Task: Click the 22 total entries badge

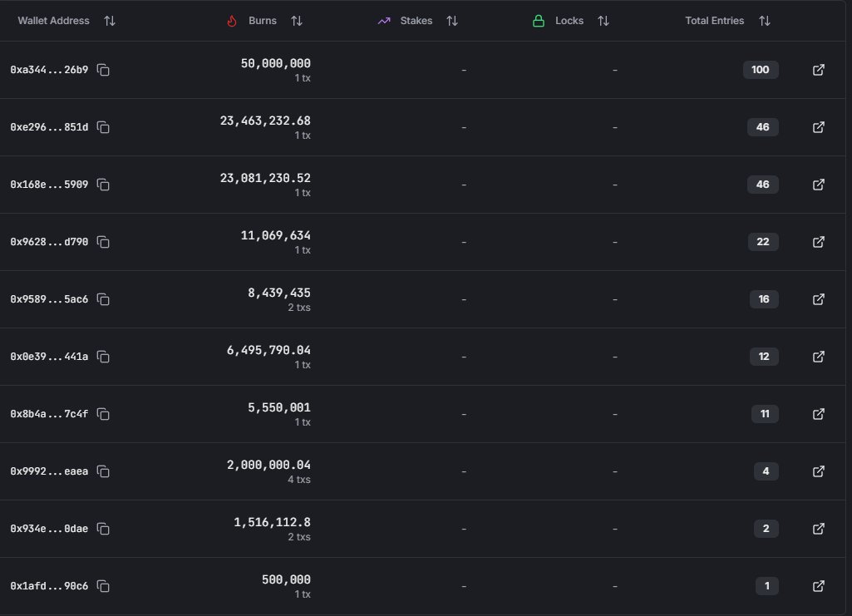Action: [763, 242]
